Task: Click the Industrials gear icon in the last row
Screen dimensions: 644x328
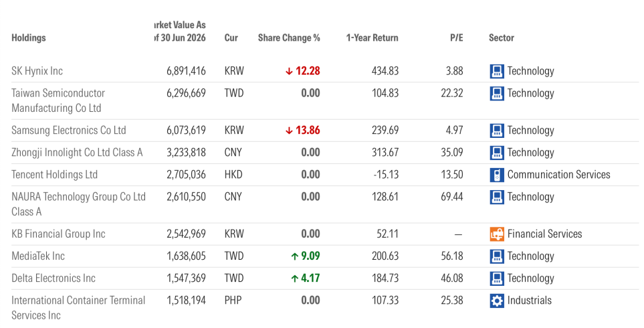Action: [497, 301]
